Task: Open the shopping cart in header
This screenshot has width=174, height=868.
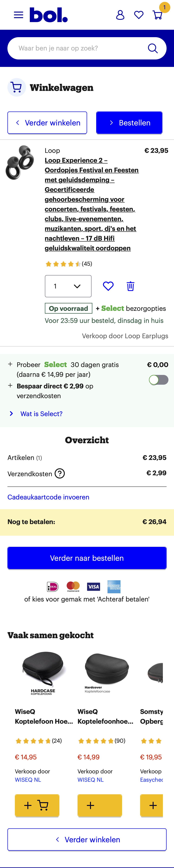Action: (157, 15)
